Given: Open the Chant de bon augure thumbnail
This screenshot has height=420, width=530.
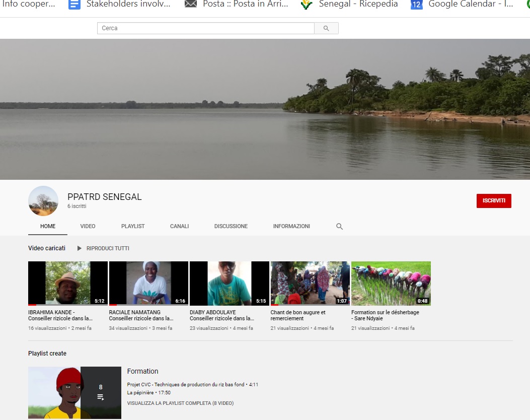Looking at the screenshot, I should (310, 284).
